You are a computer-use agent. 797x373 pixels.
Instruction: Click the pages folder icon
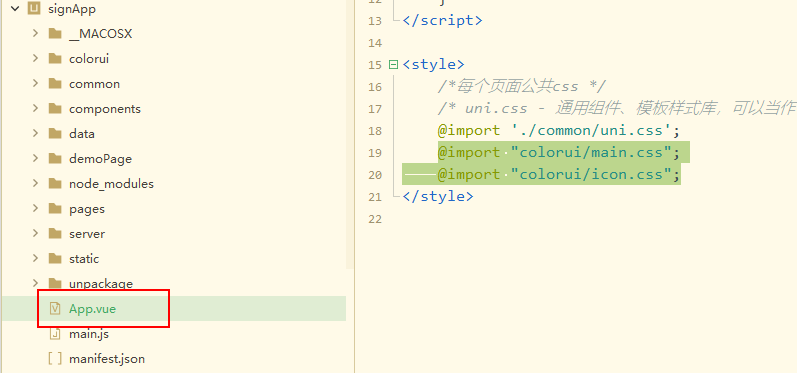55,208
